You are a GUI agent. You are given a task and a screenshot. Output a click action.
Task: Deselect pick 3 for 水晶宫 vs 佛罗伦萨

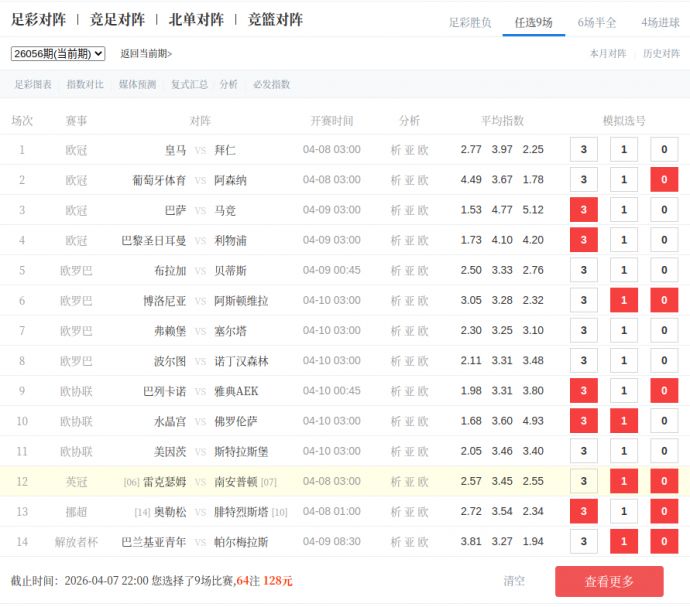point(583,421)
